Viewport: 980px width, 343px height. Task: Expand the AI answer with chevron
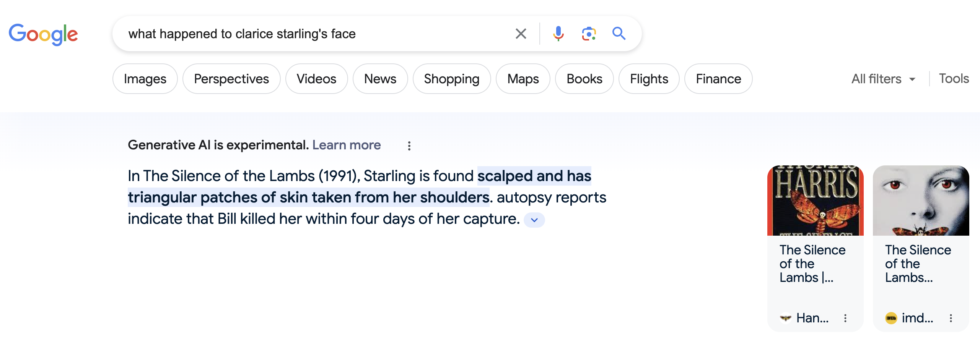pyautogui.click(x=534, y=220)
